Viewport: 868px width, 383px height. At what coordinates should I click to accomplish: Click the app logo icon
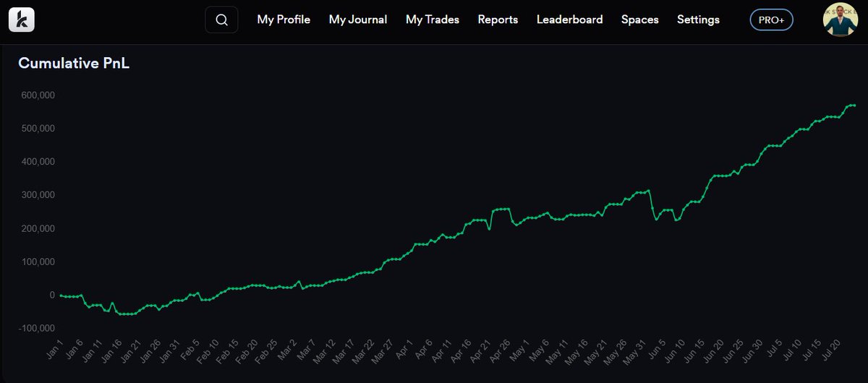[x=22, y=20]
